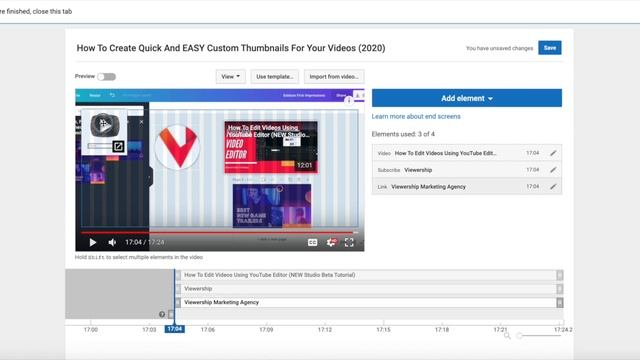Select the Subscribe Viewership row
The width and height of the screenshot is (640, 360).
(x=467, y=170)
